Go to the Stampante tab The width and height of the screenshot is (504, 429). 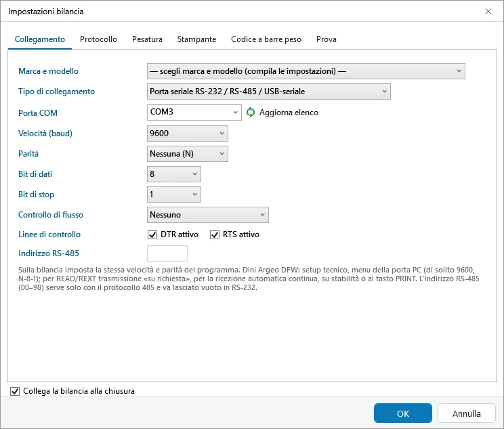(x=196, y=39)
